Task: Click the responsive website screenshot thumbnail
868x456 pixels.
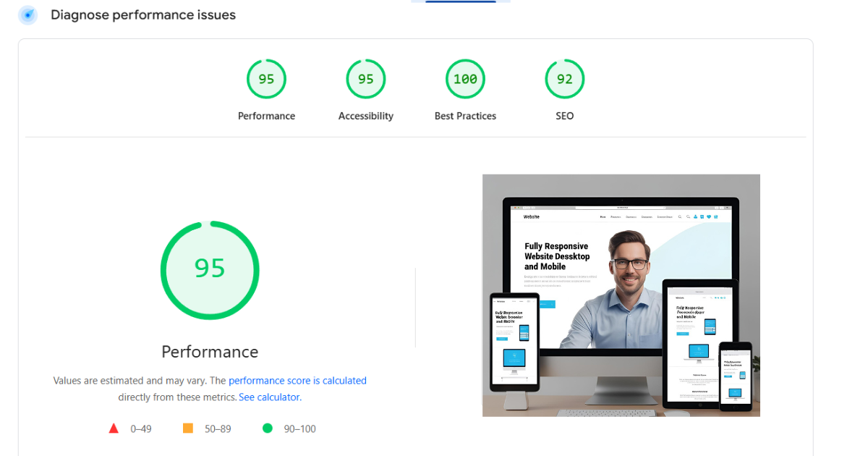Action: click(x=621, y=295)
